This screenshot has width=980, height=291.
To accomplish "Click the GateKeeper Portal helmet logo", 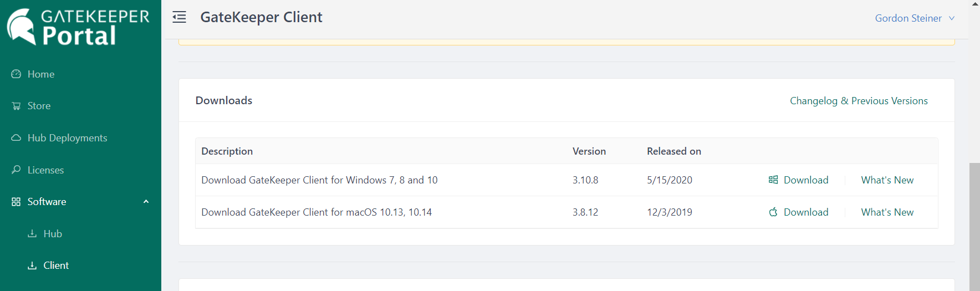I will pos(21,26).
